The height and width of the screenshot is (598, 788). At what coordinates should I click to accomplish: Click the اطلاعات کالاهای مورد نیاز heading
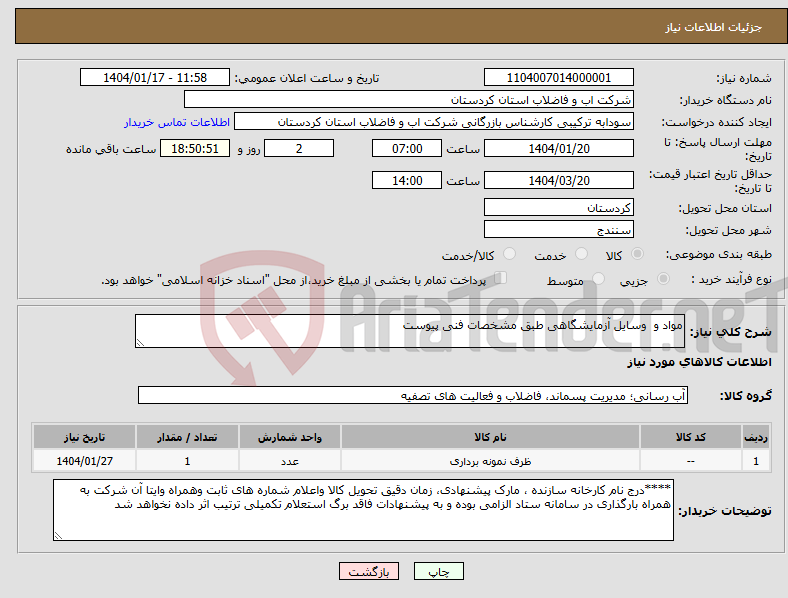[699, 362]
